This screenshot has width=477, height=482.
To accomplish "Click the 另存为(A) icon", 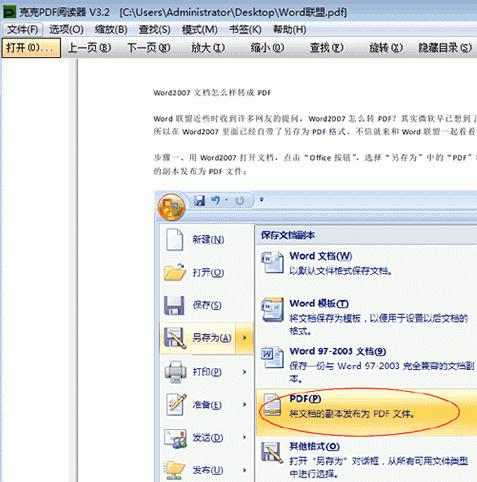I will click(174, 338).
